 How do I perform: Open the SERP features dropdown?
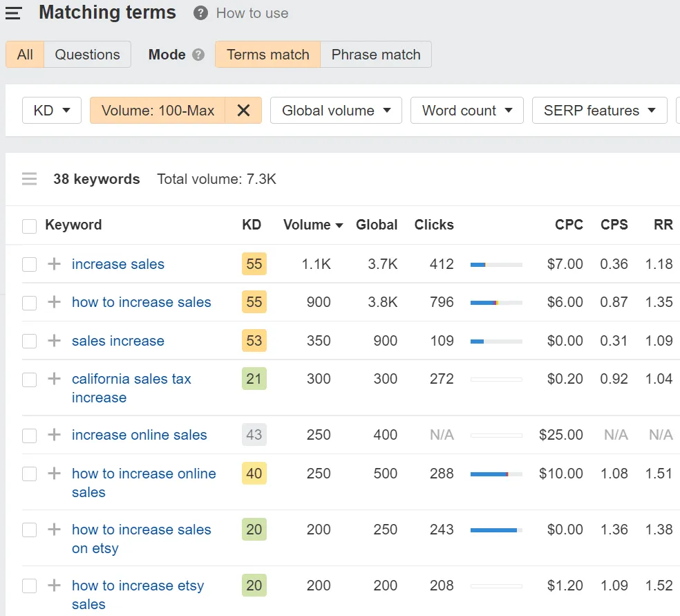tap(599, 111)
